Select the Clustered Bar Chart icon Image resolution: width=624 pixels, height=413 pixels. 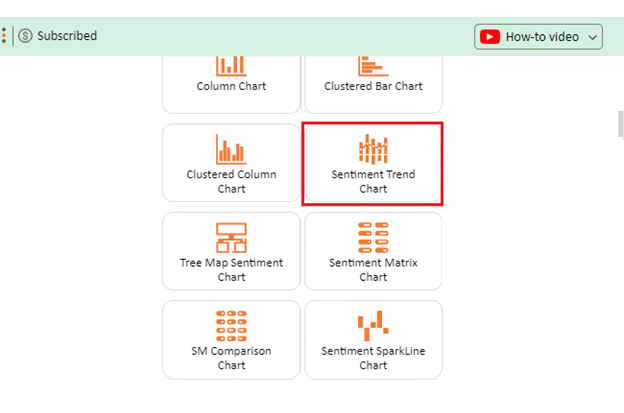click(x=373, y=66)
